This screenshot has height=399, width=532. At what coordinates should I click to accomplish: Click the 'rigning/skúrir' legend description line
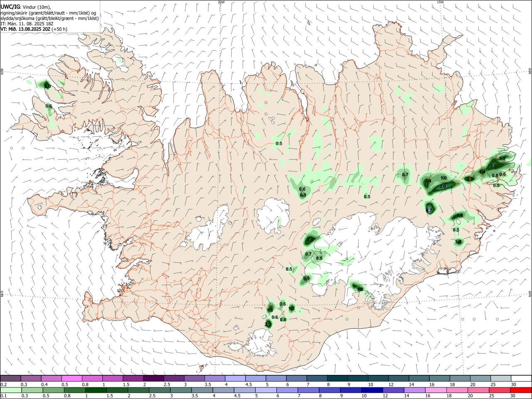[x=48, y=13]
